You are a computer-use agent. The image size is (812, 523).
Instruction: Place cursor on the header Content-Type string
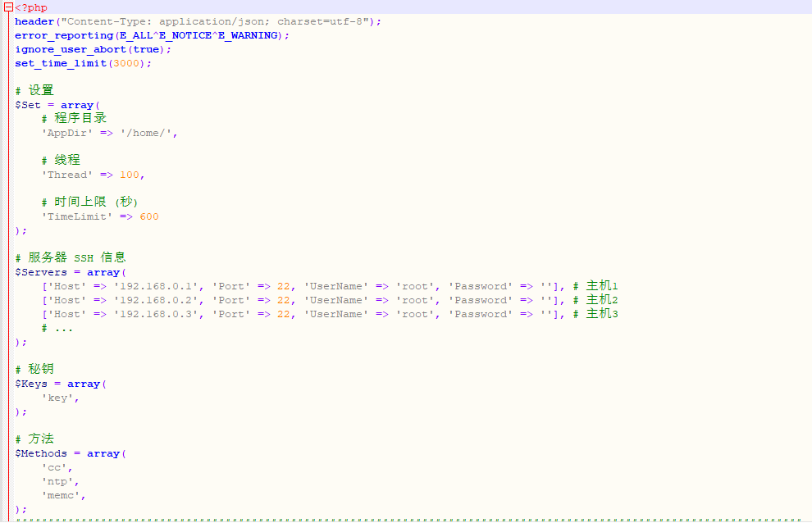click(213, 21)
